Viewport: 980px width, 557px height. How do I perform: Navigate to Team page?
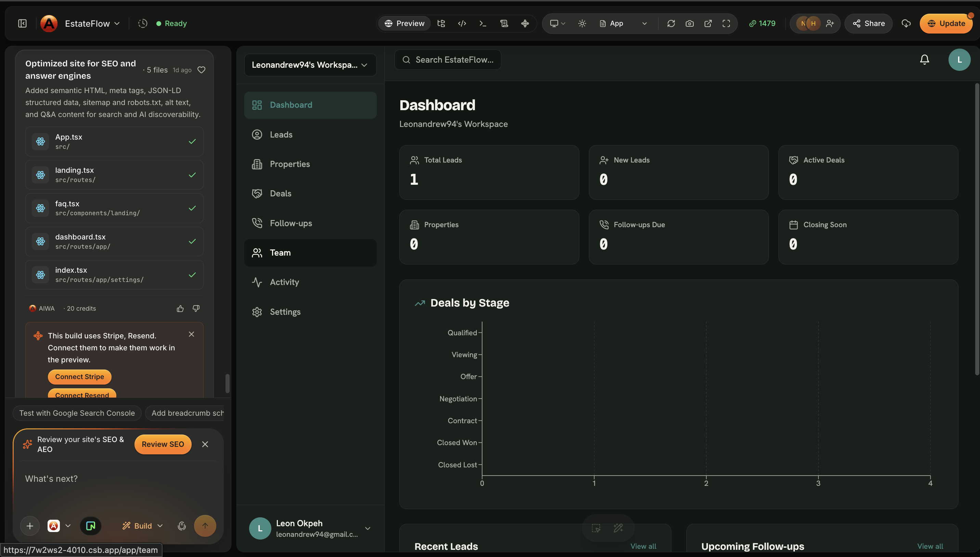pos(310,252)
